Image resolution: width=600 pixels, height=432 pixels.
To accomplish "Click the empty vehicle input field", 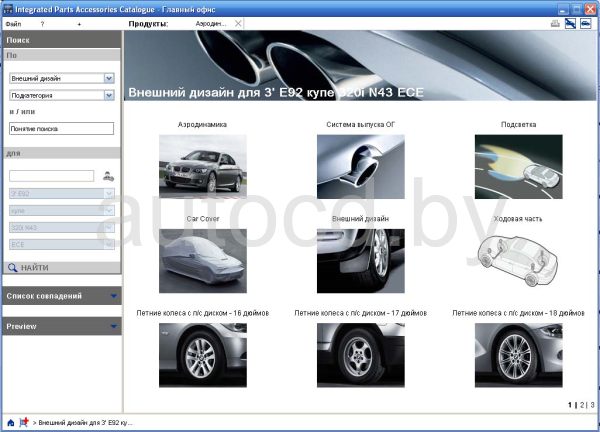I will pyautogui.click(x=51, y=176).
